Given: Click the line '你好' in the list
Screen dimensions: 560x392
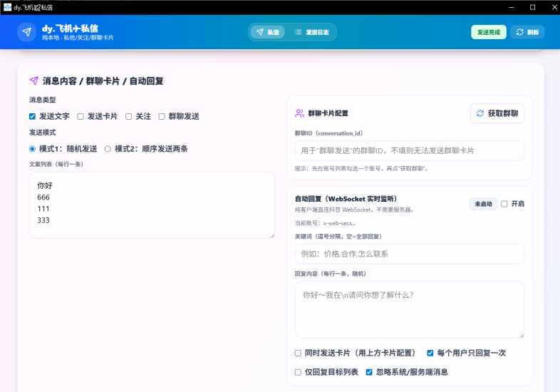Looking at the screenshot, I should tap(45, 185).
